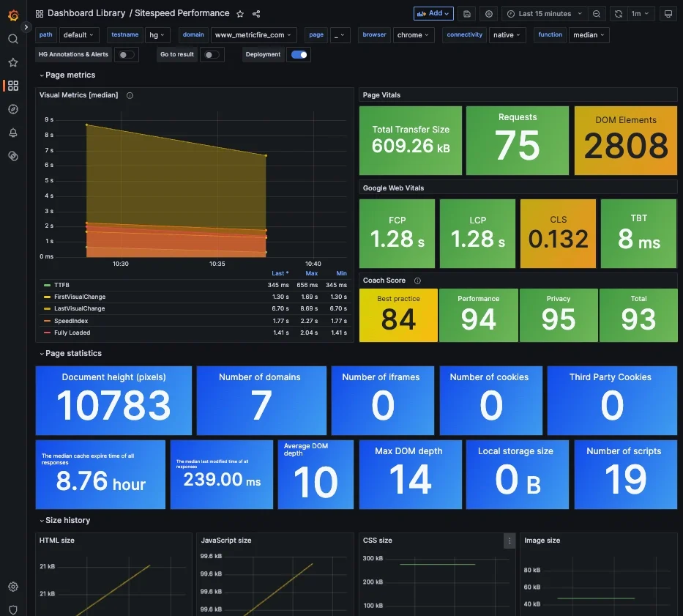
Task: Click the Page Vitals panel title
Action: [381, 95]
